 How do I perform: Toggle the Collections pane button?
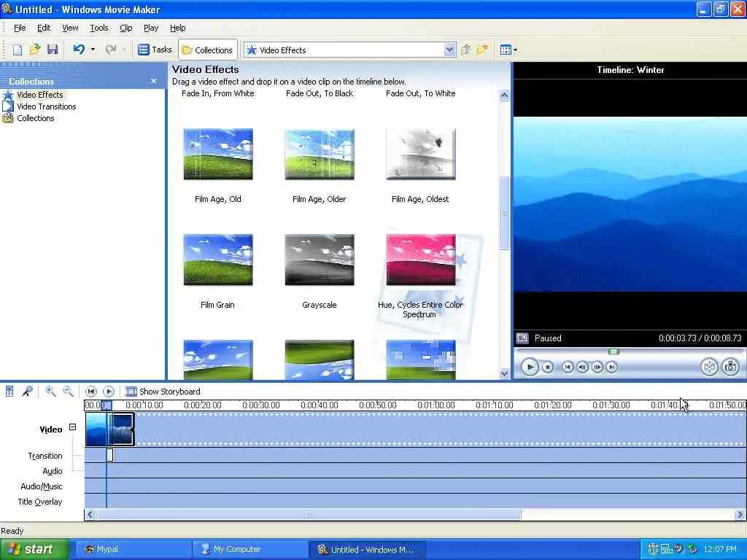pyautogui.click(x=207, y=50)
